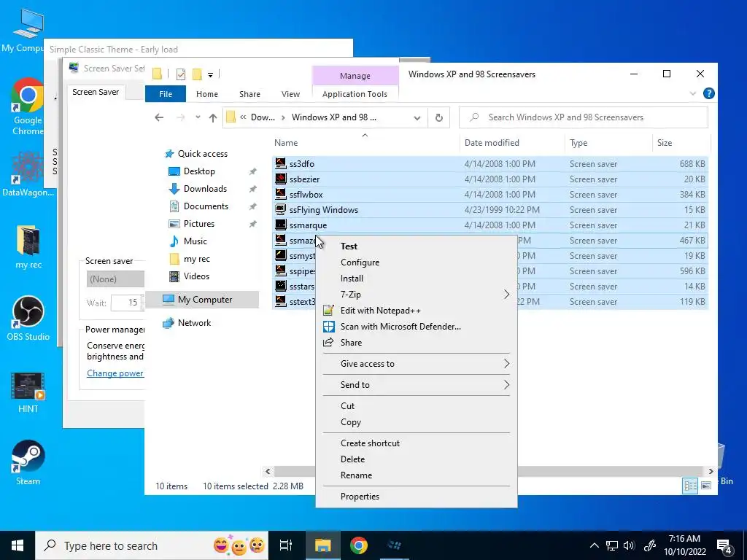Open OBS Studio desktop shortcut
The image size is (747, 560).
28,318
